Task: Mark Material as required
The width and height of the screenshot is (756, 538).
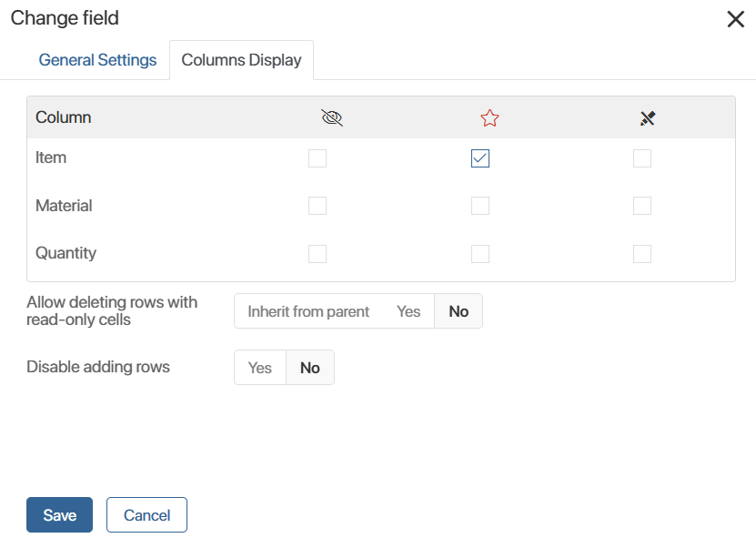Action: coord(480,206)
